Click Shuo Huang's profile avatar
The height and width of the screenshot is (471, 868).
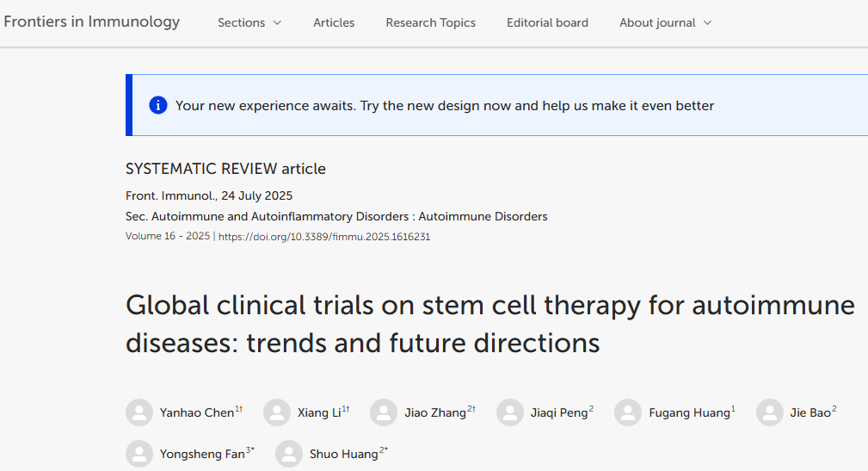[x=289, y=454]
